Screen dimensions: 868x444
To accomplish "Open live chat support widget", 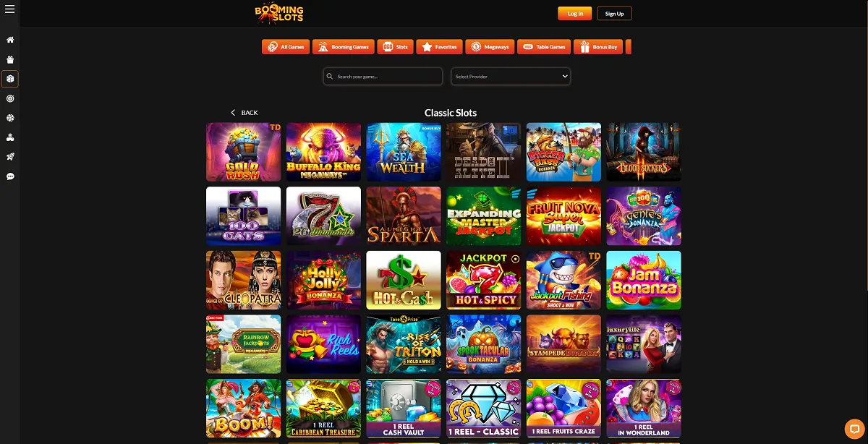I will (x=854, y=428).
